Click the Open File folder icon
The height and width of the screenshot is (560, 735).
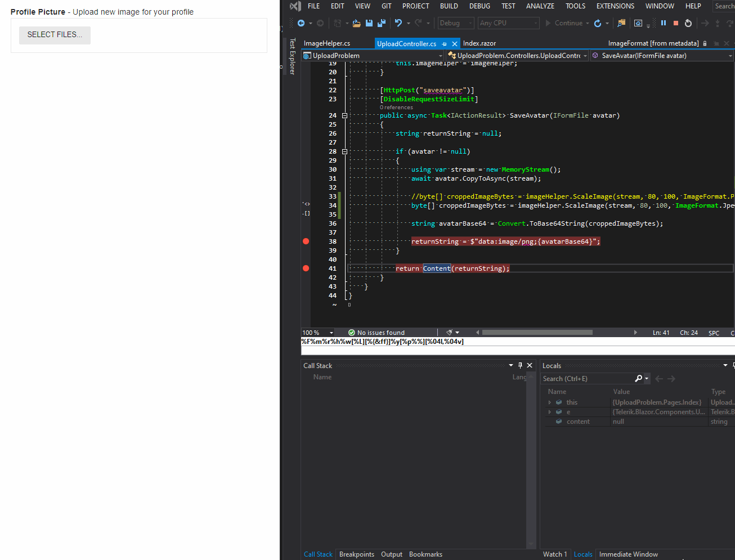pyautogui.click(x=356, y=23)
